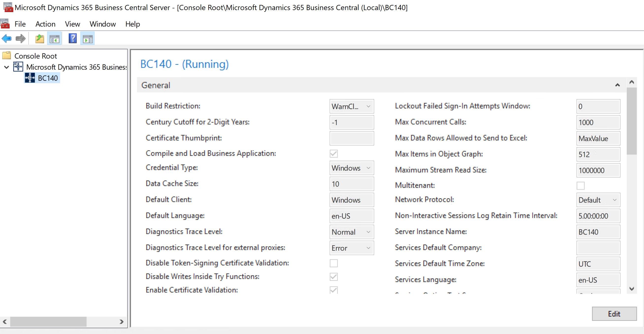Click the Default Client field
The width and height of the screenshot is (644, 334).
352,200
